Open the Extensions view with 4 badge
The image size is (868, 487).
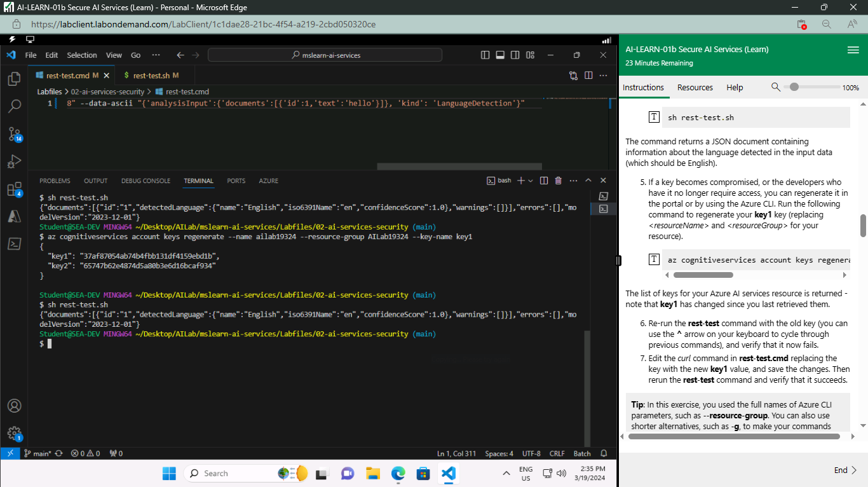click(14, 189)
